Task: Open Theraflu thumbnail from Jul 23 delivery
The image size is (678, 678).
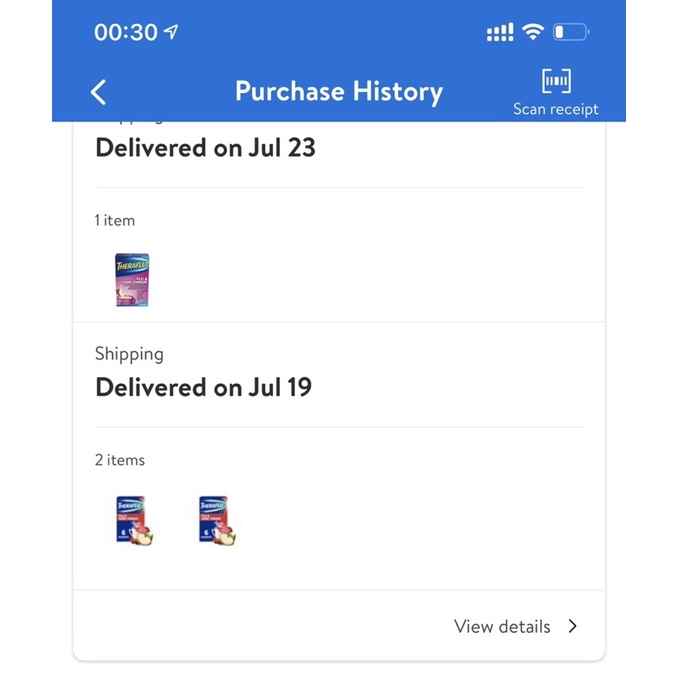Action: point(132,279)
